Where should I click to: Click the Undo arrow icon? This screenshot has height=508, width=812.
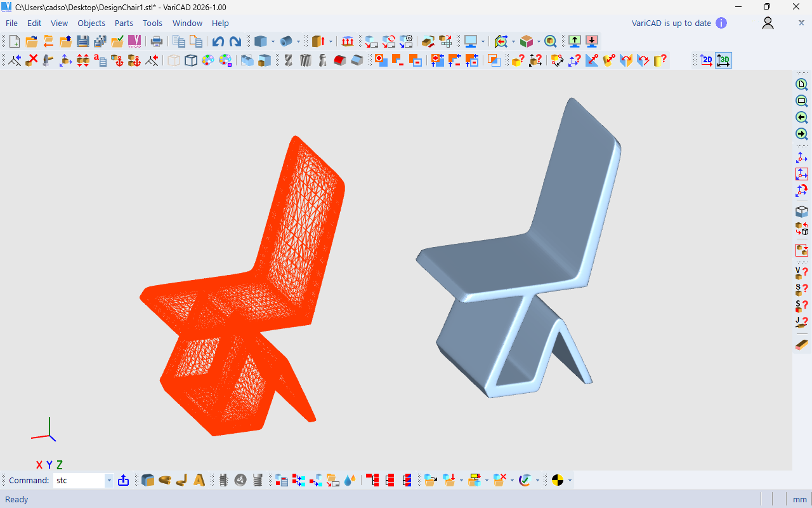coord(218,41)
